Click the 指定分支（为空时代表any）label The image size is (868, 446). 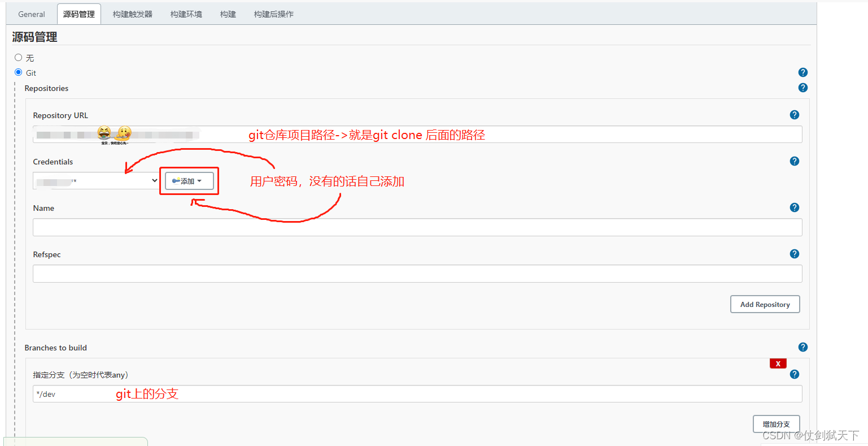(82, 375)
